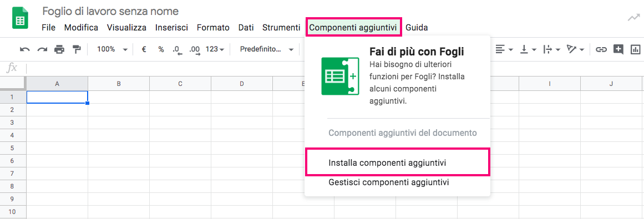The width and height of the screenshot is (644, 219).
Task: Apply percent format to cell
Action: pos(161,49)
